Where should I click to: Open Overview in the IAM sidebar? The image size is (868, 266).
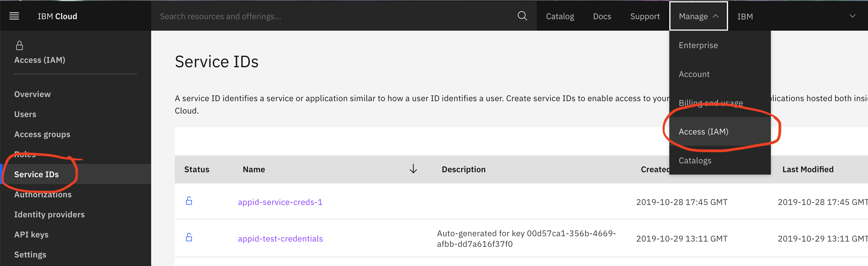click(x=32, y=94)
